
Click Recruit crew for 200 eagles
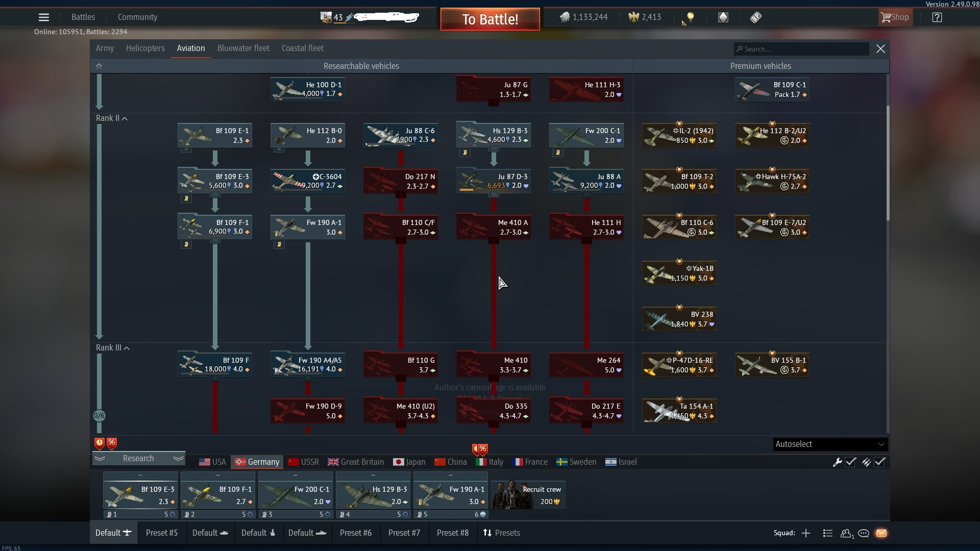point(528,495)
